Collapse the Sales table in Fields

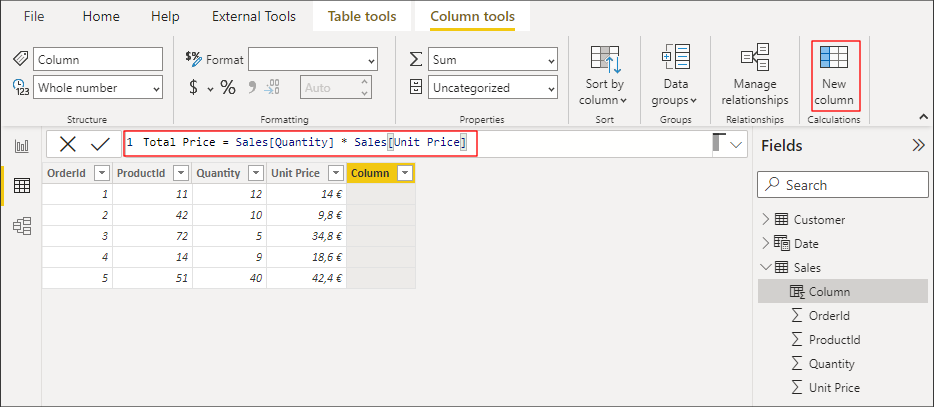pyautogui.click(x=765, y=268)
